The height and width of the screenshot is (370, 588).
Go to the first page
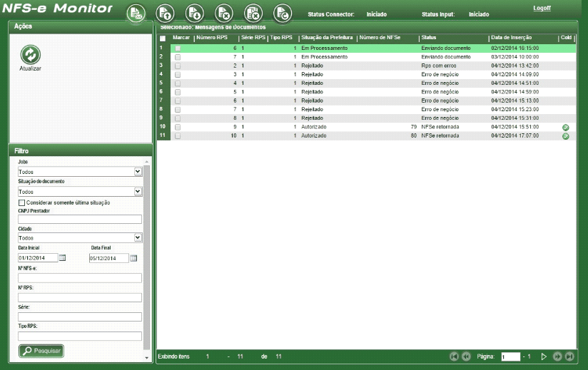pos(454,356)
